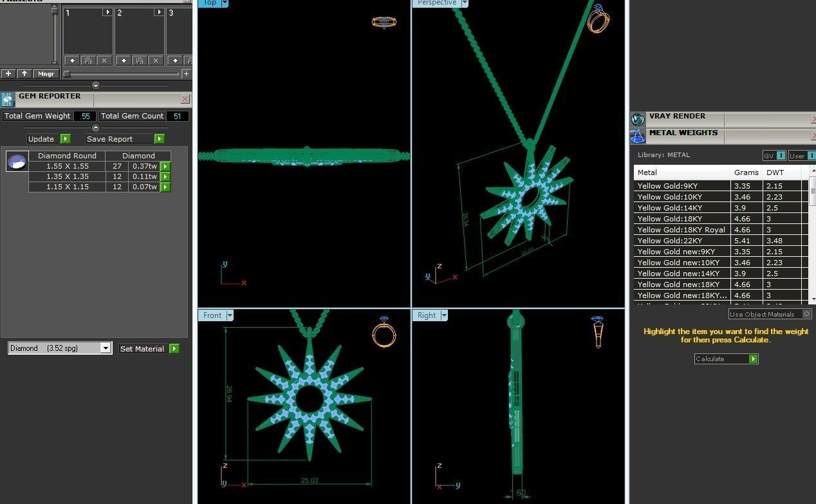Click the plus icon at slider's right end
This screenshot has height=504, width=816.
pos(187,74)
